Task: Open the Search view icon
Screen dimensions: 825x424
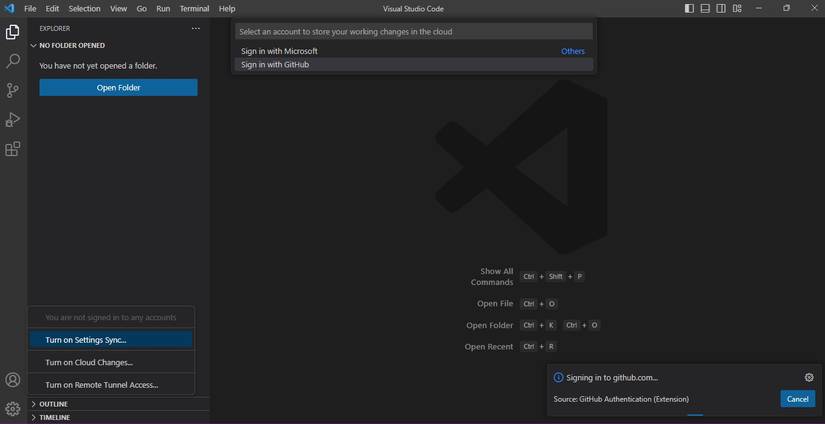Action: (13, 61)
